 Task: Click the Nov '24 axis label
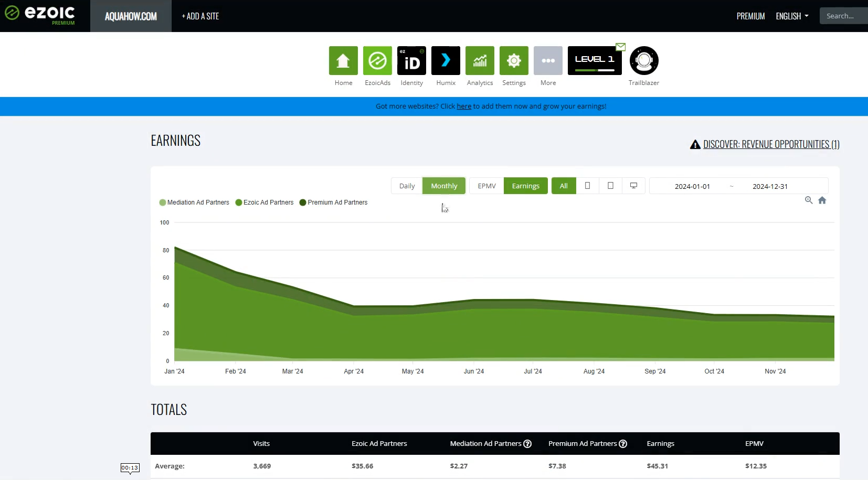775,371
